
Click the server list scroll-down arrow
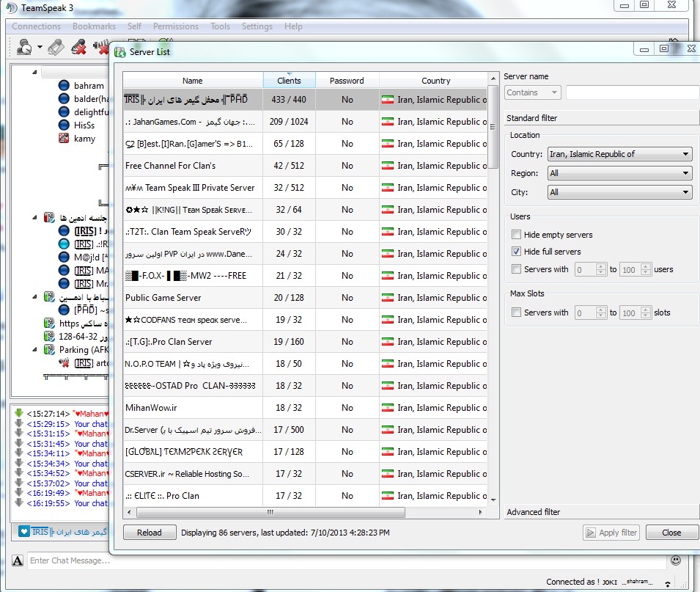click(493, 500)
